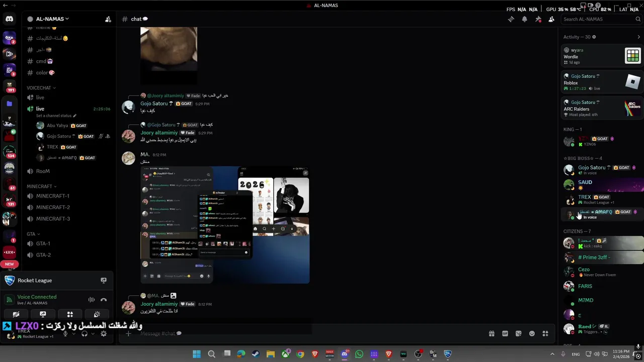Toggle noise suppression waveform icon
The height and width of the screenshot is (362, 644).
click(x=92, y=300)
